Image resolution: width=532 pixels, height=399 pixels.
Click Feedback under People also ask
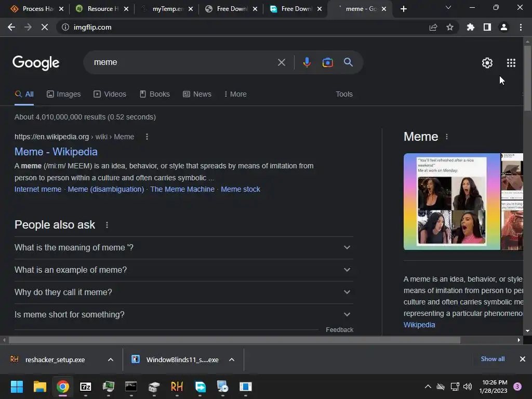point(339,330)
